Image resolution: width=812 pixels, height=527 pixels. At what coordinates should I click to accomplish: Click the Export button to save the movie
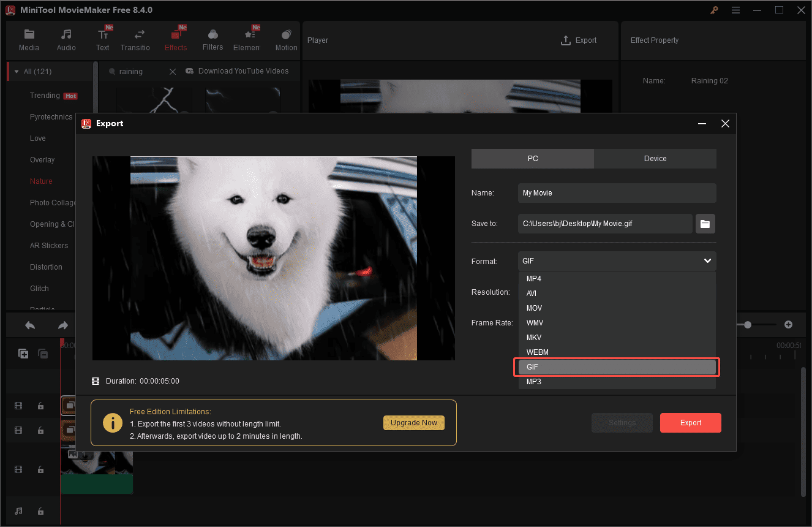click(x=690, y=422)
